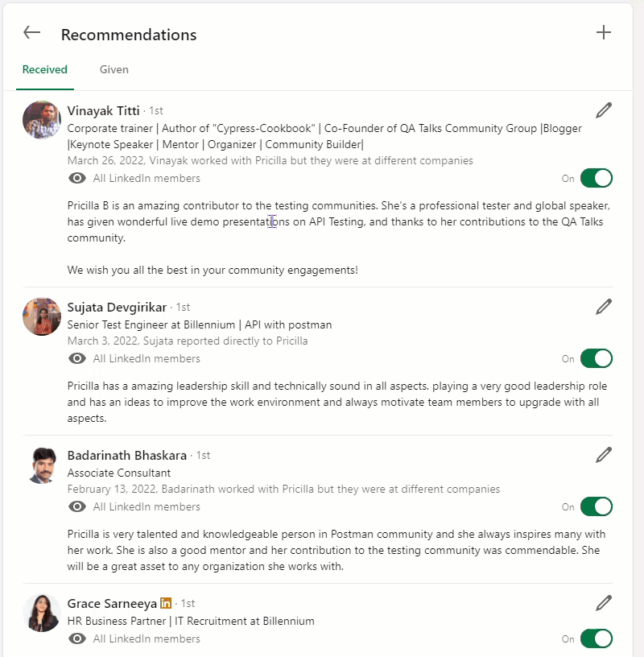Open Vinayak Titti's profile name link

103,110
